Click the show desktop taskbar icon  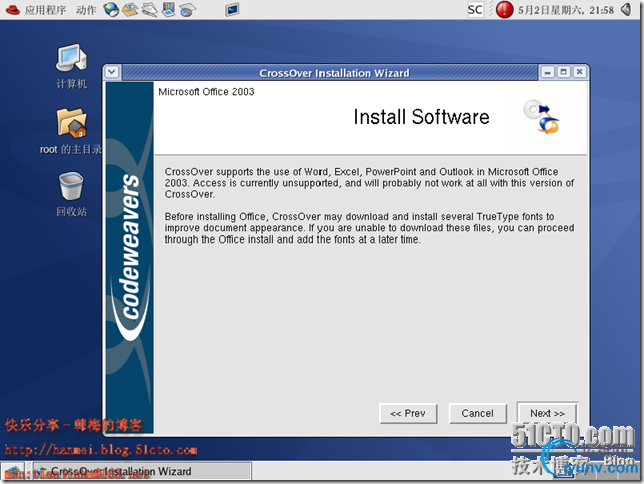pyautogui.click(x=13, y=472)
